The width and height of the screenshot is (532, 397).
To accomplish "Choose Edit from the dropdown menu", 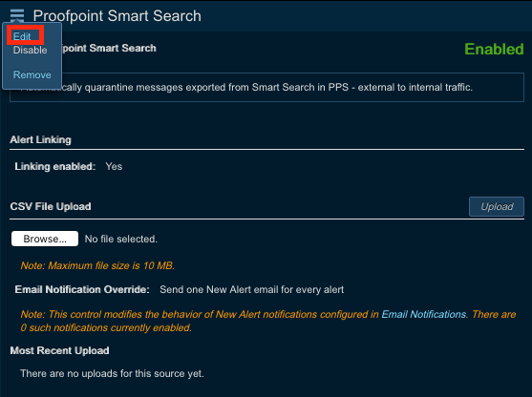I will point(22,36).
